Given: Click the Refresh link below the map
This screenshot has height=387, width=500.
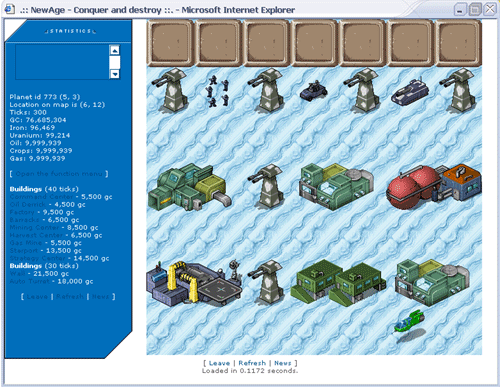Looking at the screenshot, I should (x=252, y=363).
